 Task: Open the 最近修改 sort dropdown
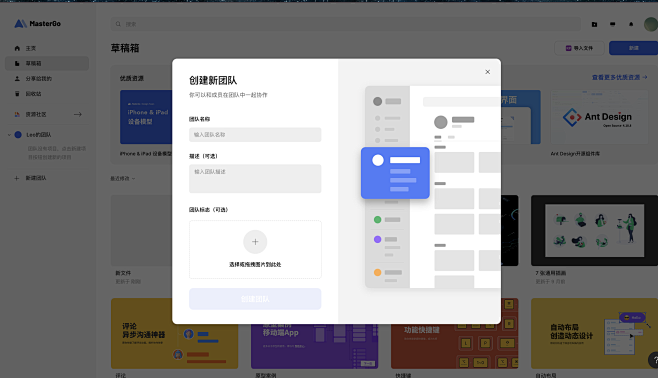123,178
